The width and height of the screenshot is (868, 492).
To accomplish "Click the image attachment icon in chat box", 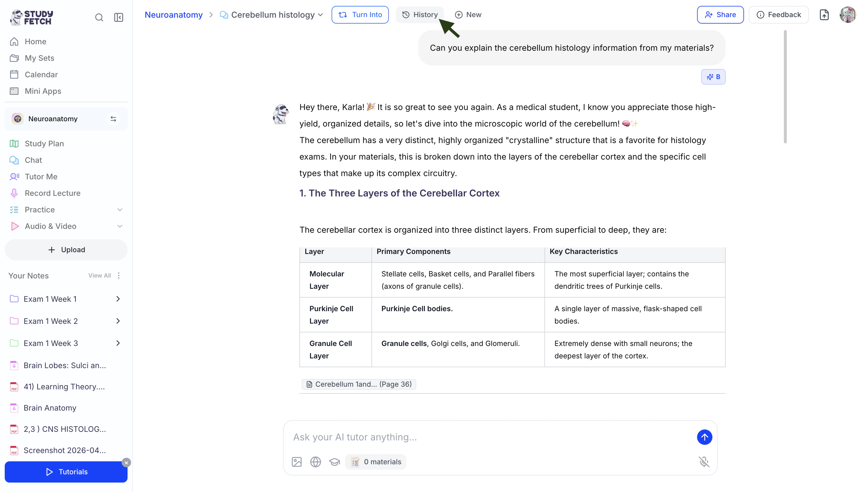I will 296,462.
